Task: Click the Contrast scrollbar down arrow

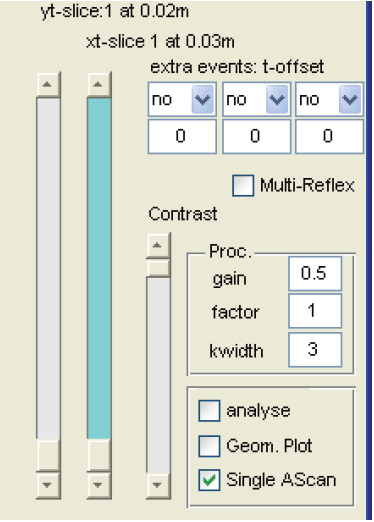Action: 158,485
